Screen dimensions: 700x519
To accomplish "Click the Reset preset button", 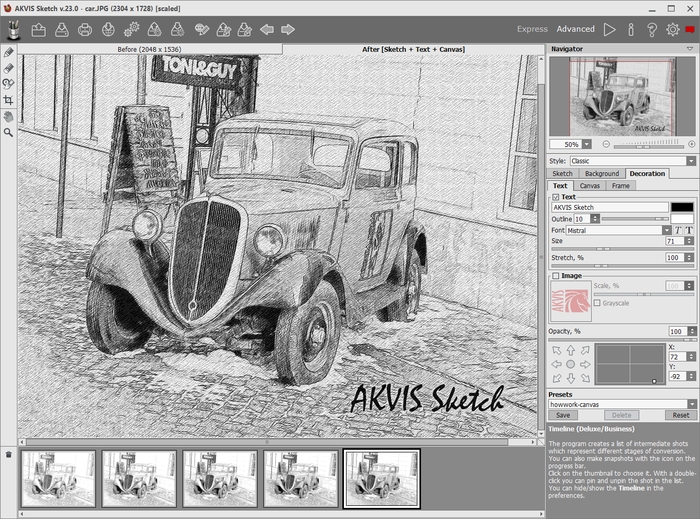I will 681,415.
